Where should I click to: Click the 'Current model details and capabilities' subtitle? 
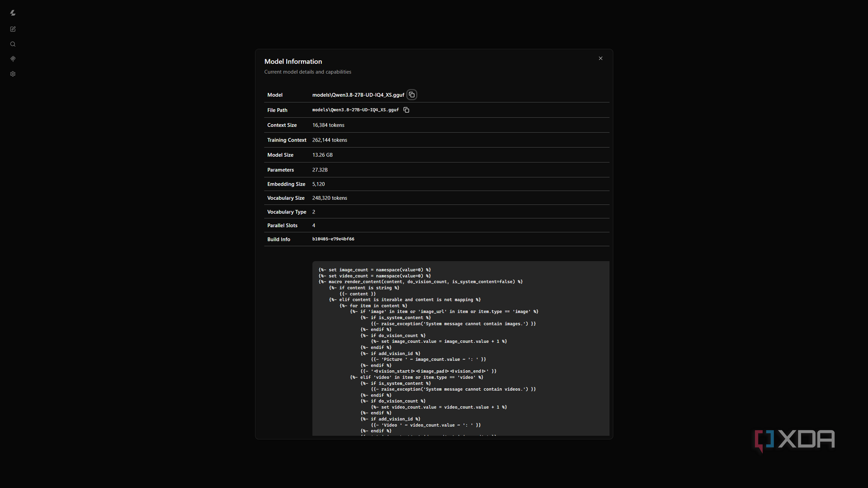308,72
